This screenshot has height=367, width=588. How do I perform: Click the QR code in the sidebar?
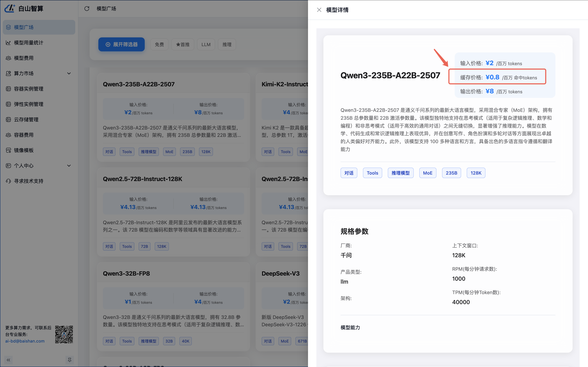(x=64, y=334)
